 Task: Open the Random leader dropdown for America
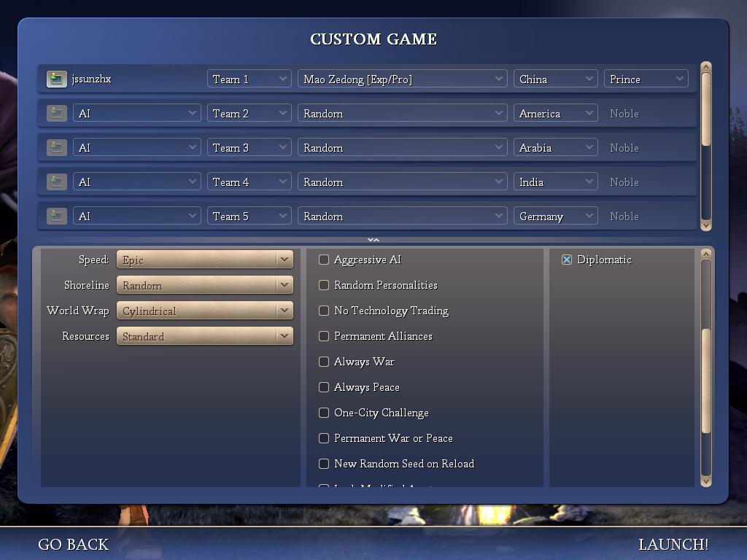[403, 113]
